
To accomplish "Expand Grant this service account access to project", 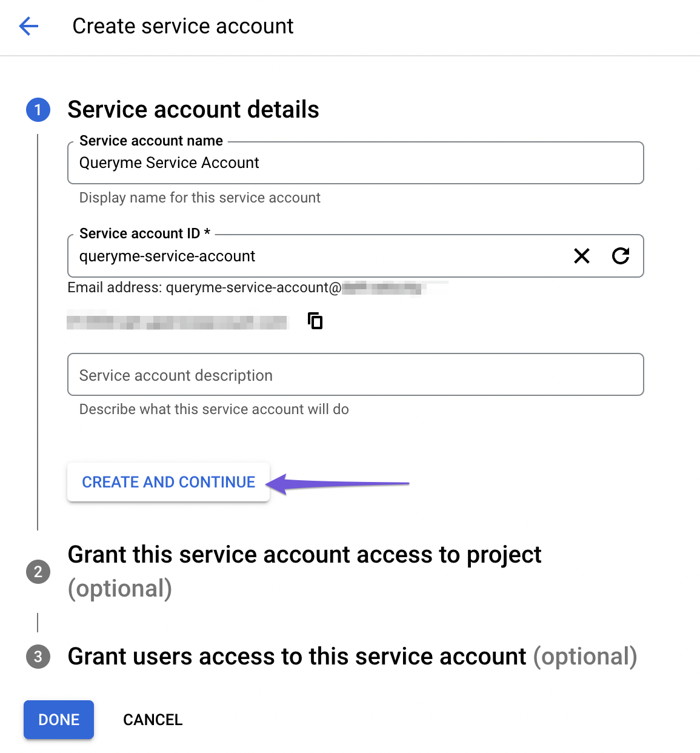I will coord(304,555).
